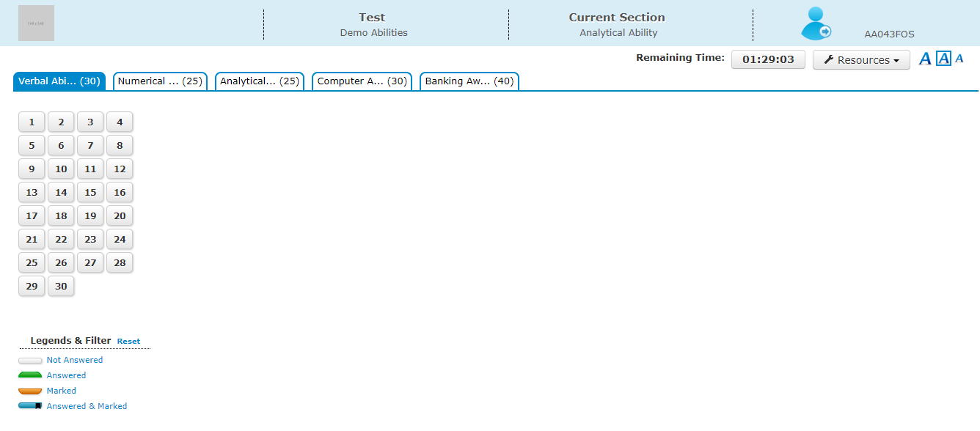Click the orange Marked legend swatch
The width and height of the screenshot is (980, 431).
tap(30, 391)
